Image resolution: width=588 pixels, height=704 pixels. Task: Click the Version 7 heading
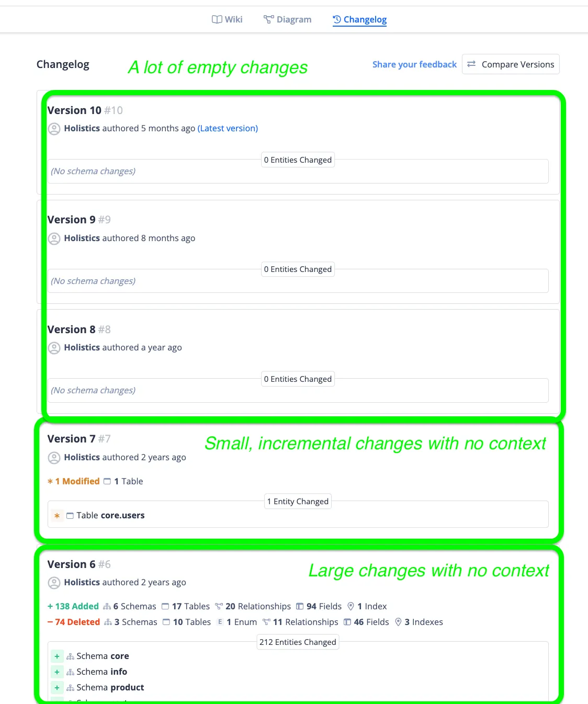point(72,439)
